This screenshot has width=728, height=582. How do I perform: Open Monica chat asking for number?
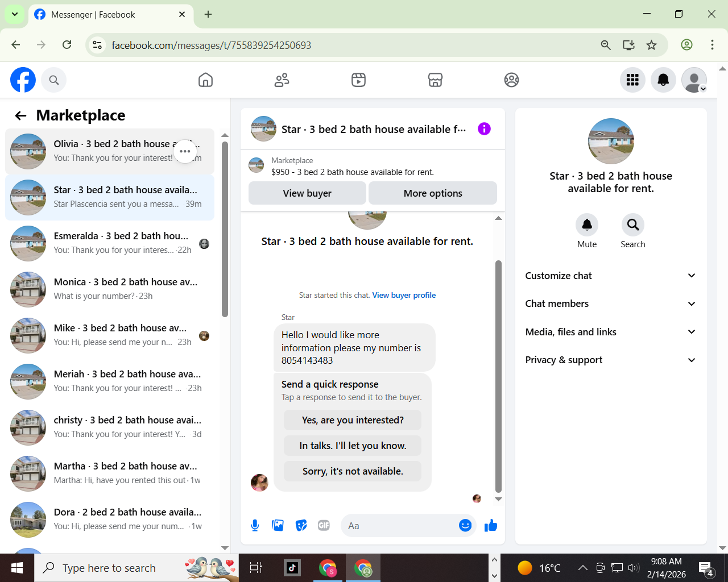pos(110,289)
